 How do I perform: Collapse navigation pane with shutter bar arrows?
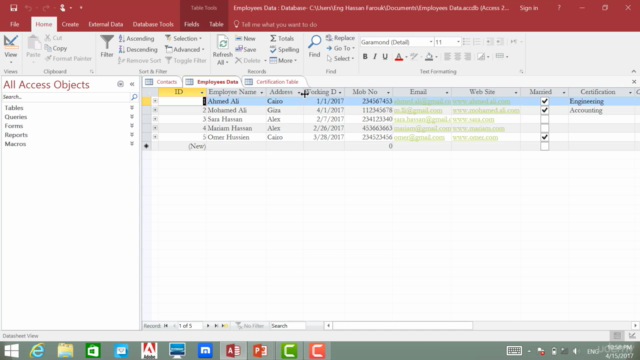pyautogui.click(x=132, y=84)
